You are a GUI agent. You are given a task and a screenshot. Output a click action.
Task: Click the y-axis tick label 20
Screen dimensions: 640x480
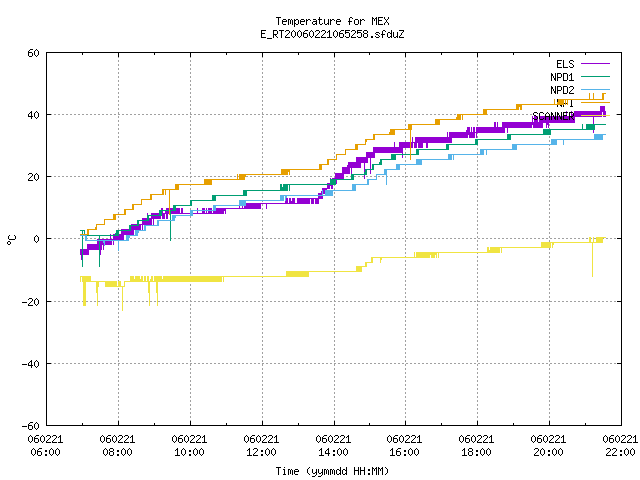[33, 177]
